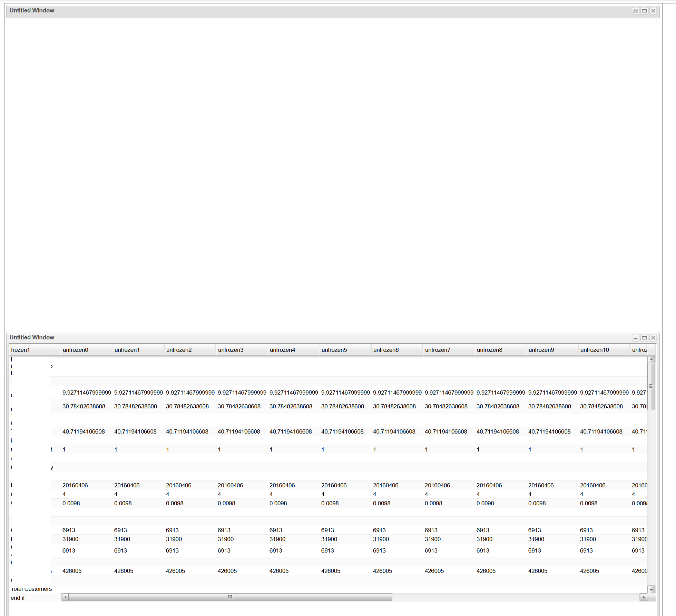The width and height of the screenshot is (676, 616).
Task: Restore the upper Untitled Window
Action: (636, 11)
